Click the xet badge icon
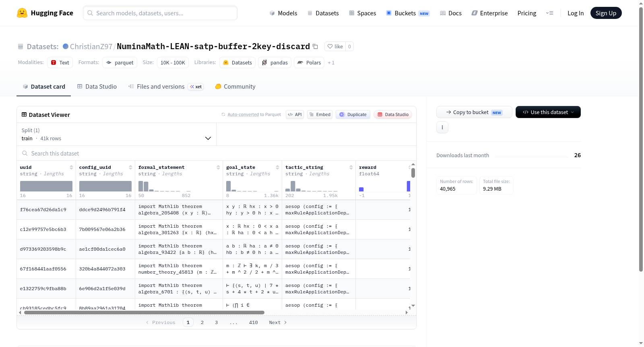This screenshot has width=644, height=347. [196, 87]
